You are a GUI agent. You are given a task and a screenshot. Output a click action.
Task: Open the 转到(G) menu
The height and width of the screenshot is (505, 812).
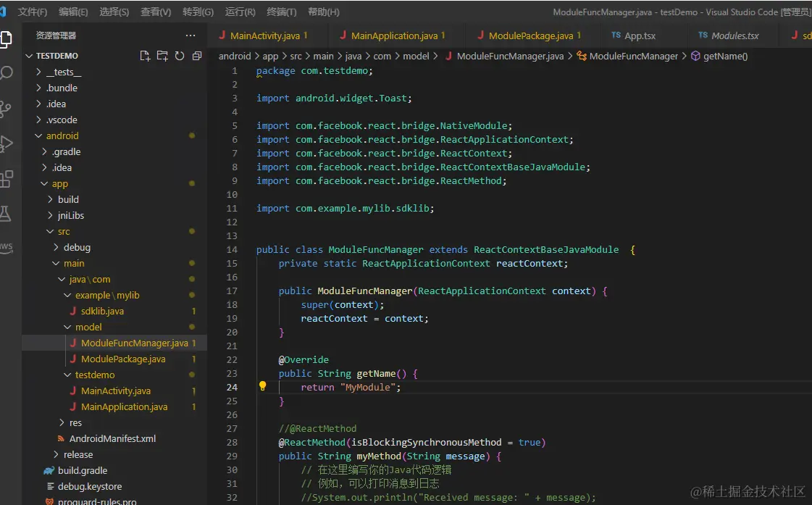[x=198, y=12]
